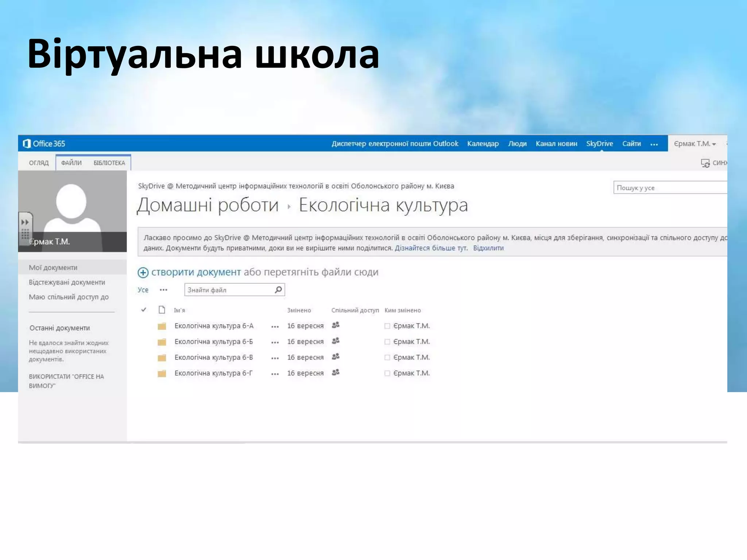
Task: Click sharing people icon for 6-Б folder
Action: [336, 341]
